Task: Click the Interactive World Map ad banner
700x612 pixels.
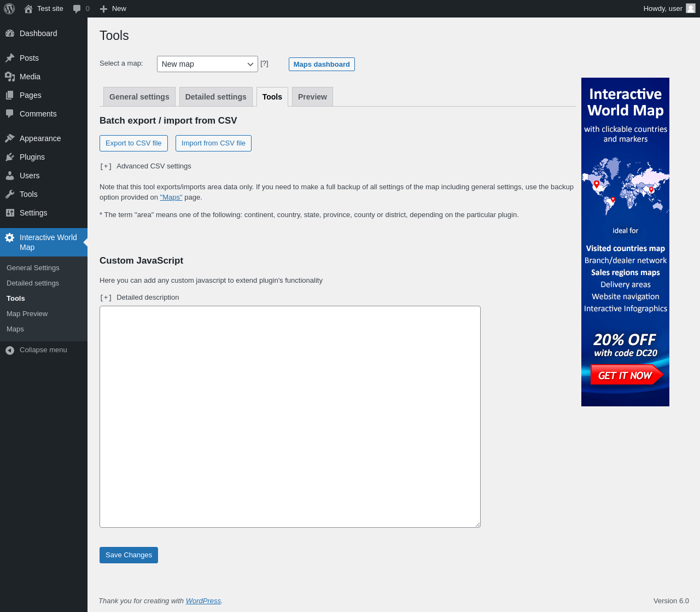Action: tap(625, 242)
